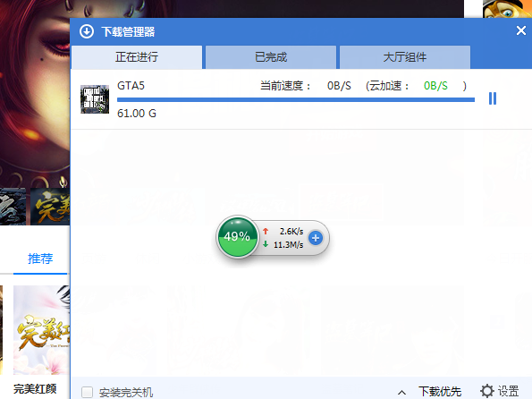Click the 2.6K/s upload speed text
The width and height of the screenshot is (532, 399).
coord(291,232)
